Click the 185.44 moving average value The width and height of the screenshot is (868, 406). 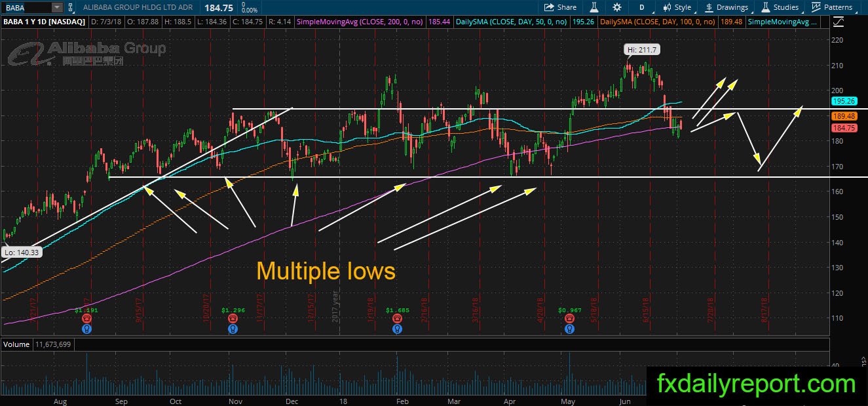coord(440,22)
